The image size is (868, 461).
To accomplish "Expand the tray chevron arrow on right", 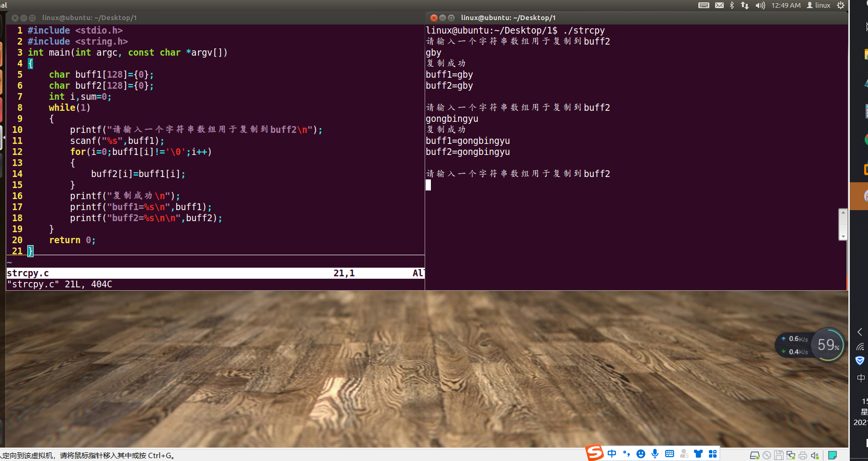I will (x=860, y=332).
